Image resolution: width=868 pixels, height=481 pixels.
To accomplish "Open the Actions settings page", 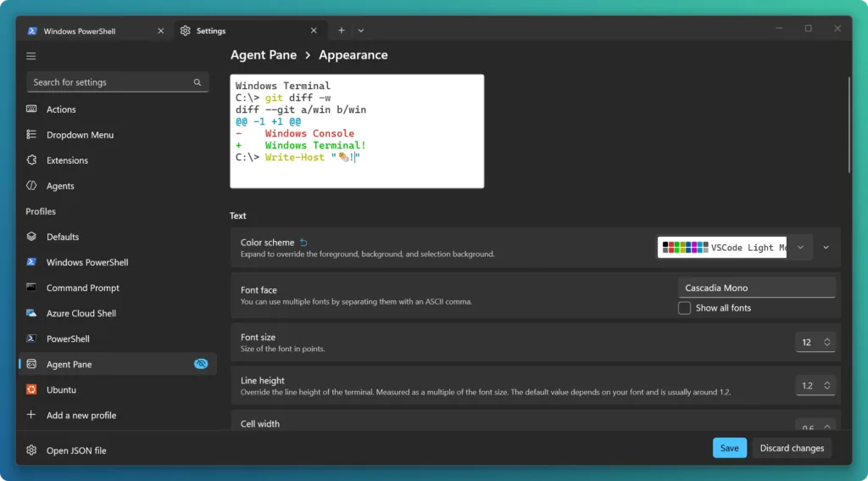I will (118, 109).
